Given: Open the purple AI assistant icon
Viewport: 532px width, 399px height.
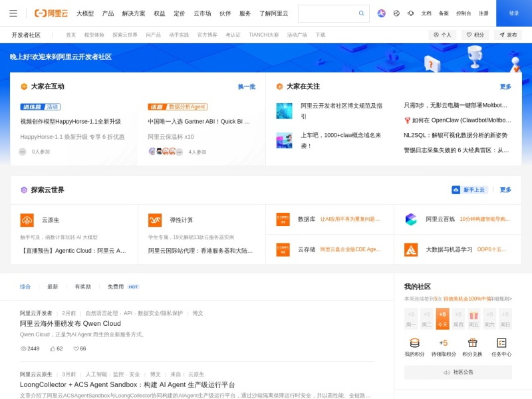Looking at the screenshot, I should tap(381, 13).
